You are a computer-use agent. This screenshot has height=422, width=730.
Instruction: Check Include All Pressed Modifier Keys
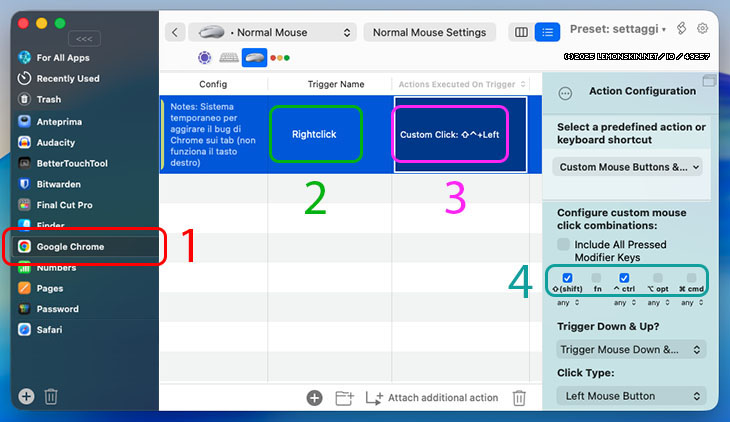(565, 245)
